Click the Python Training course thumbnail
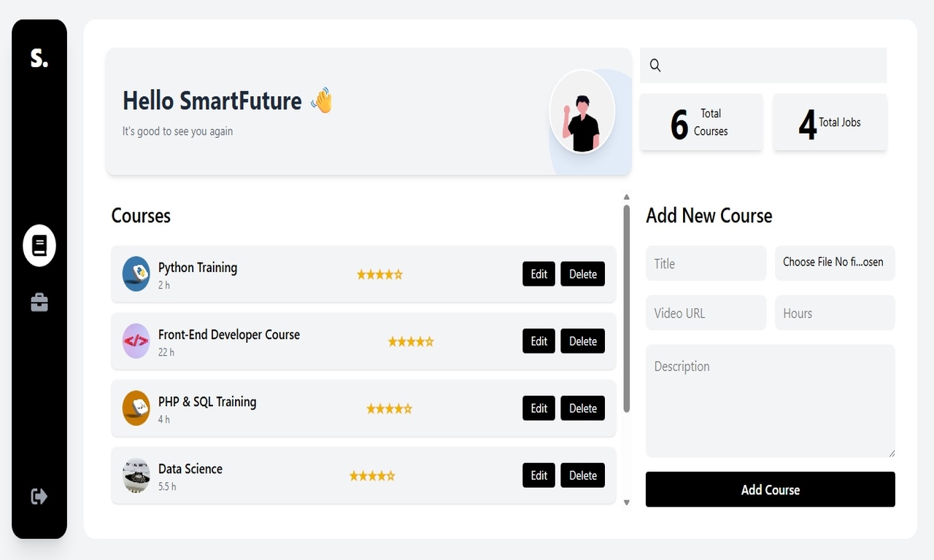The height and width of the screenshot is (560, 934). 136,274
